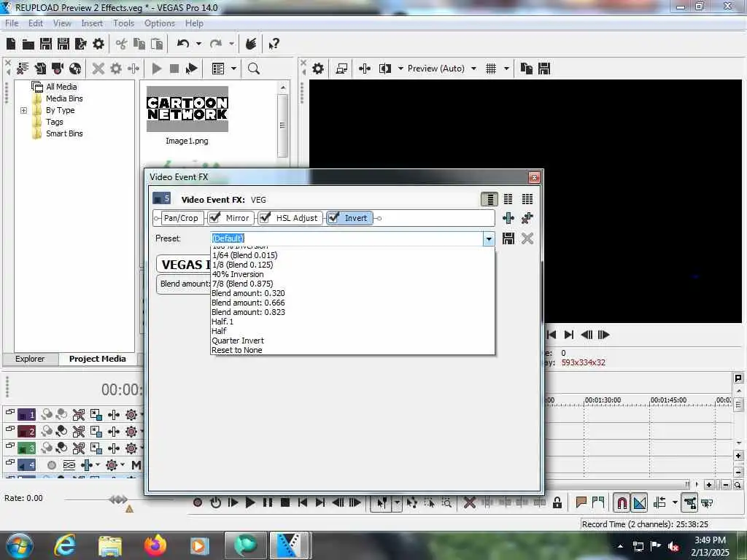Screen dimensions: 747x560
Task: Save the preset with floppy icon
Action: point(508,238)
